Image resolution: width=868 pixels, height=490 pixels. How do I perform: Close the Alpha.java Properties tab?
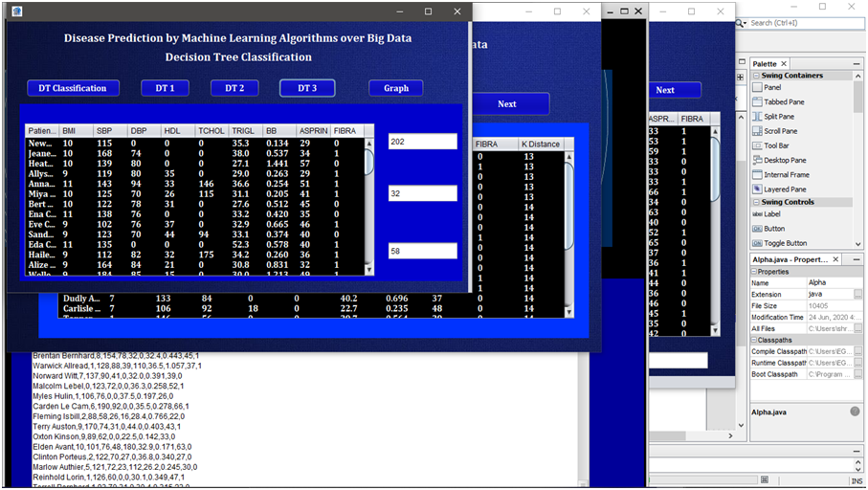point(835,259)
